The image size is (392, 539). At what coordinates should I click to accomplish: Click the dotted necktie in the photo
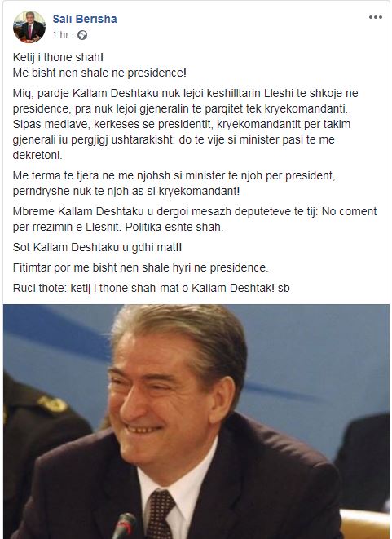click(x=161, y=513)
